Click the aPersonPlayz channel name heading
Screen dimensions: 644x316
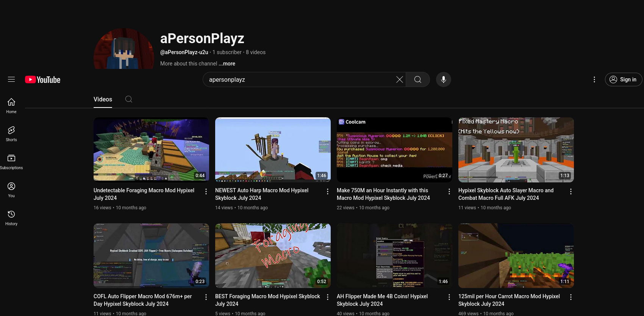tap(202, 38)
